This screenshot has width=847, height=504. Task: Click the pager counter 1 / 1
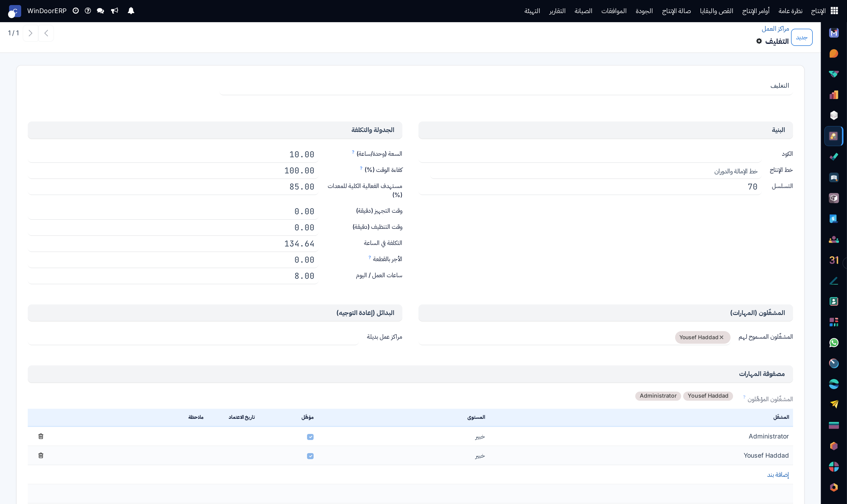click(13, 33)
